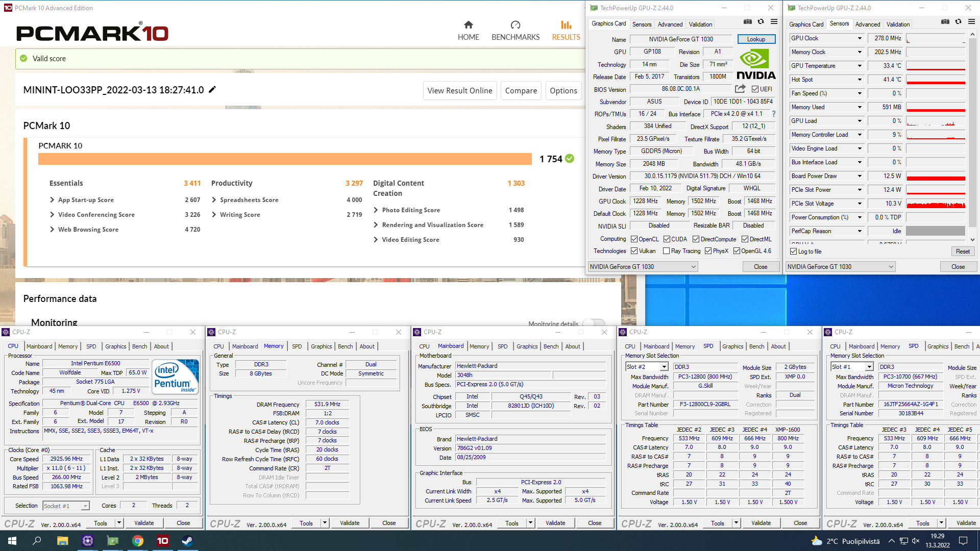Open GPU-Z Sensors window hamburger menu

971,22
